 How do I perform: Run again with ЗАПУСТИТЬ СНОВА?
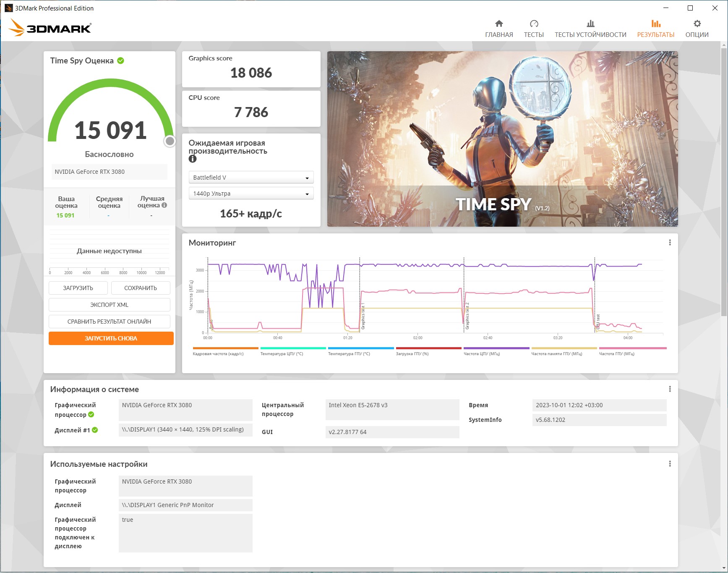(111, 338)
